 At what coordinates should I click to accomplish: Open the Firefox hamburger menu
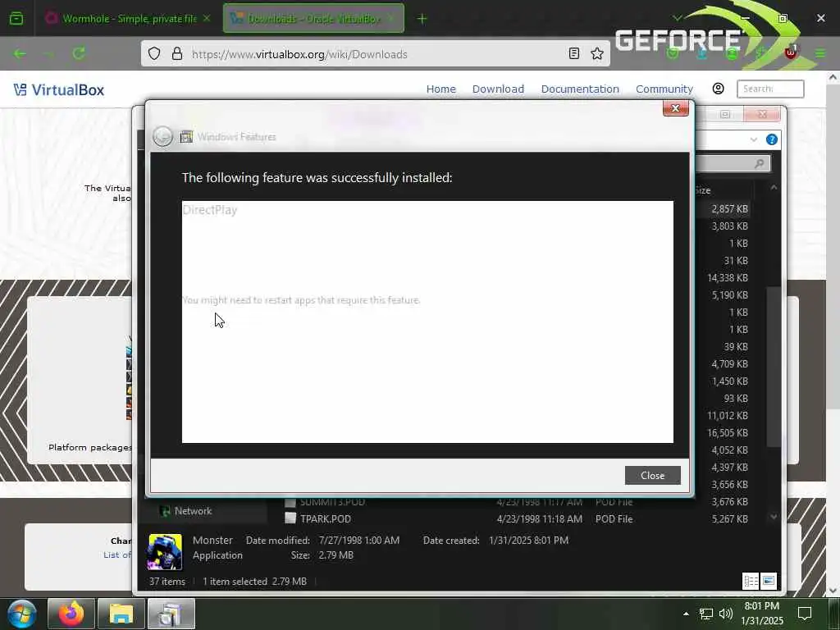click(820, 53)
